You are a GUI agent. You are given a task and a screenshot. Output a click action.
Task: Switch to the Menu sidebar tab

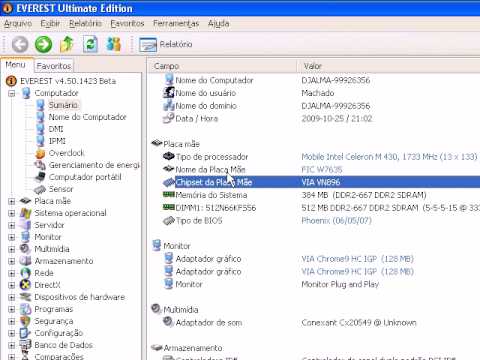[x=16, y=65]
